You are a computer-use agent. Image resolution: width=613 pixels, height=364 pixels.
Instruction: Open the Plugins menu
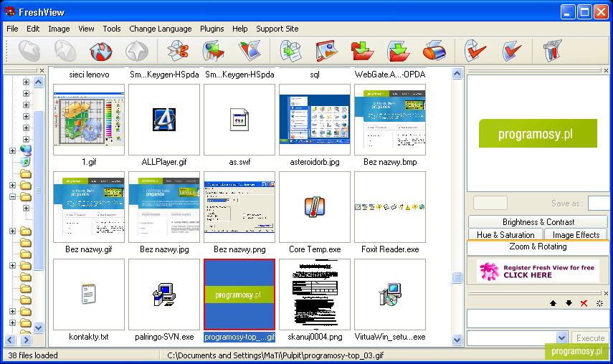(x=212, y=29)
